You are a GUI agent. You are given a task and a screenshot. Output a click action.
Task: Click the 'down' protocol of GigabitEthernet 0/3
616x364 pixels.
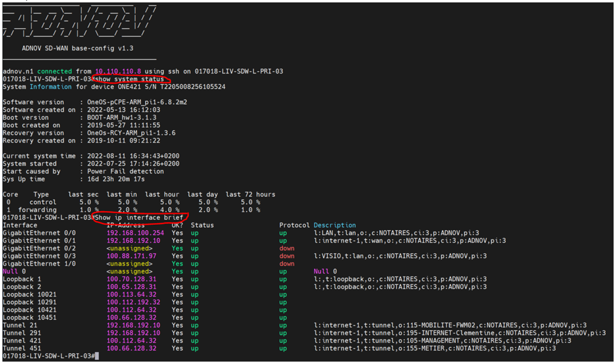point(287,256)
